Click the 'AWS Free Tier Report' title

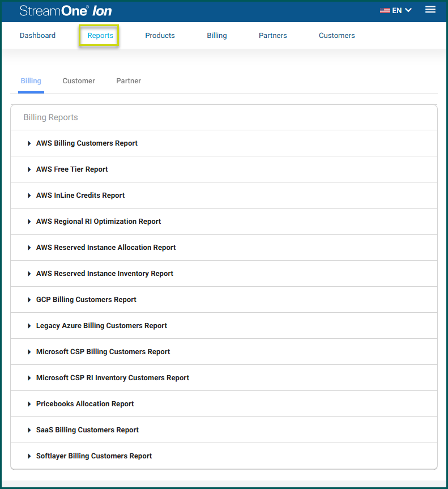pyautogui.click(x=72, y=169)
